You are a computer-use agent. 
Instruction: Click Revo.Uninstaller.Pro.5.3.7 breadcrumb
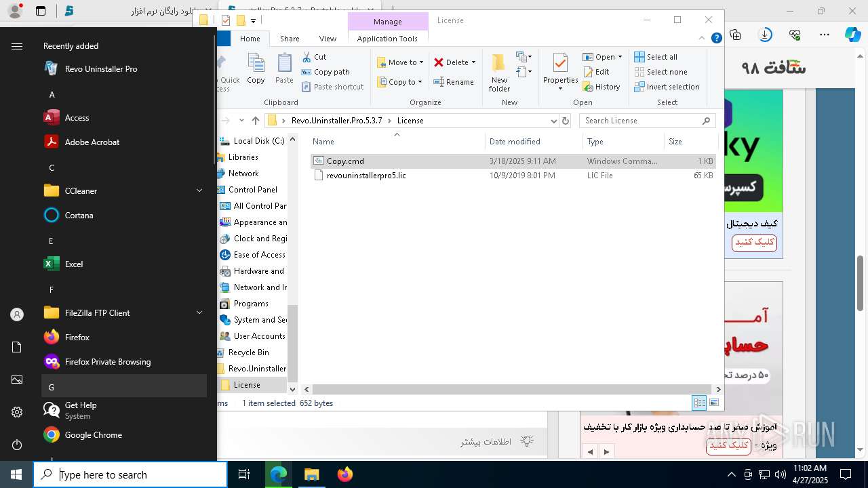pyautogui.click(x=336, y=121)
